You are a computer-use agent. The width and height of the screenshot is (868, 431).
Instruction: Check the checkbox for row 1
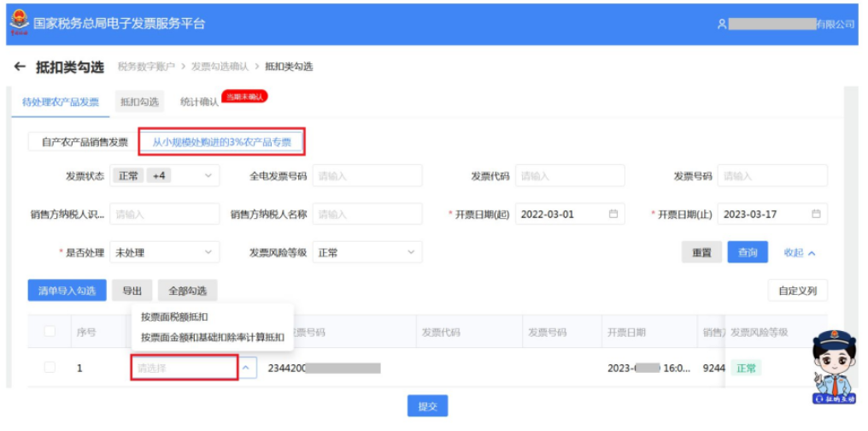point(50,368)
